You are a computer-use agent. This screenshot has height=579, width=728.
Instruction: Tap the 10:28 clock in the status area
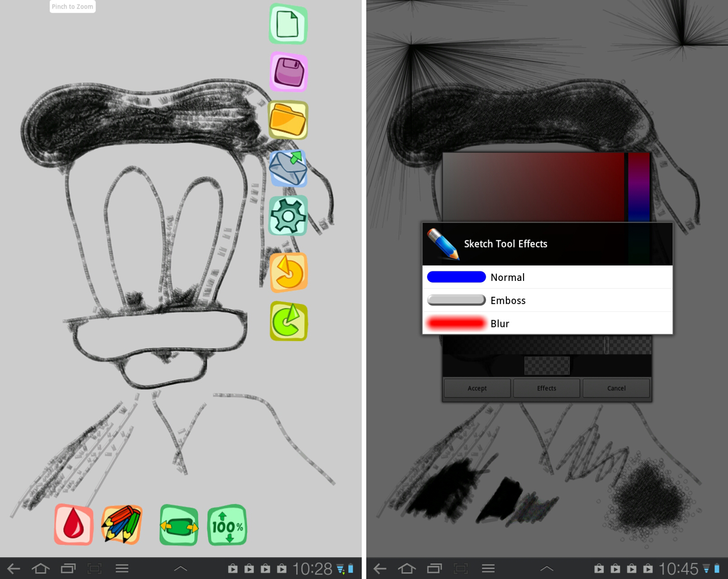[x=312, y=569]
